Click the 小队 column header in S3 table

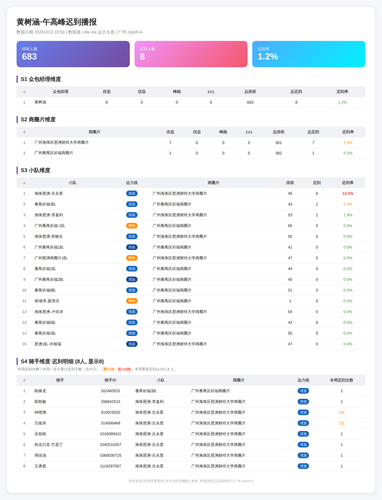click(x=73, y=183)
